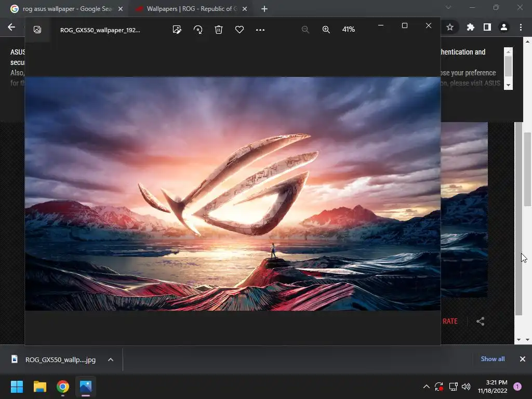Click the red RATE link on the ROG page
The width and height of the screenshot is (532, 399).
point(450,321)
